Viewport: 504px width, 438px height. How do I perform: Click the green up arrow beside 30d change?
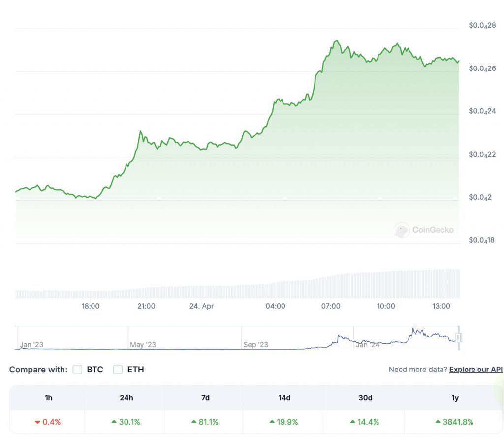(352, 422)
